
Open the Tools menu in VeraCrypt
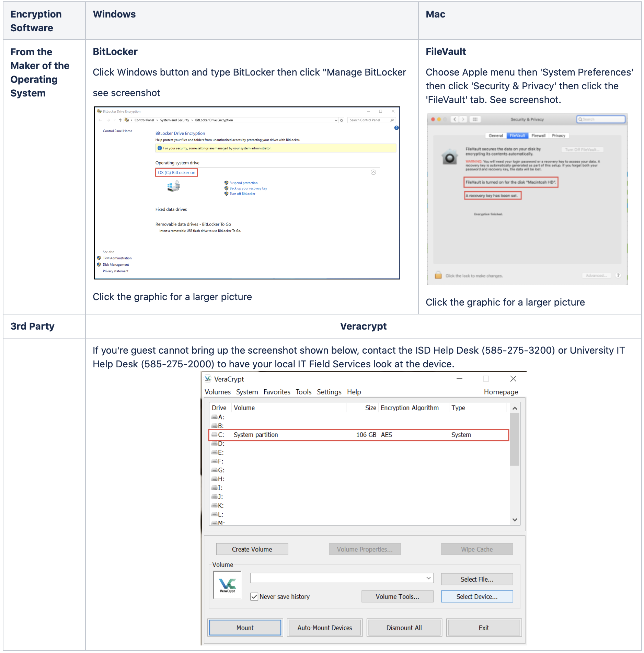coord(303,392)
